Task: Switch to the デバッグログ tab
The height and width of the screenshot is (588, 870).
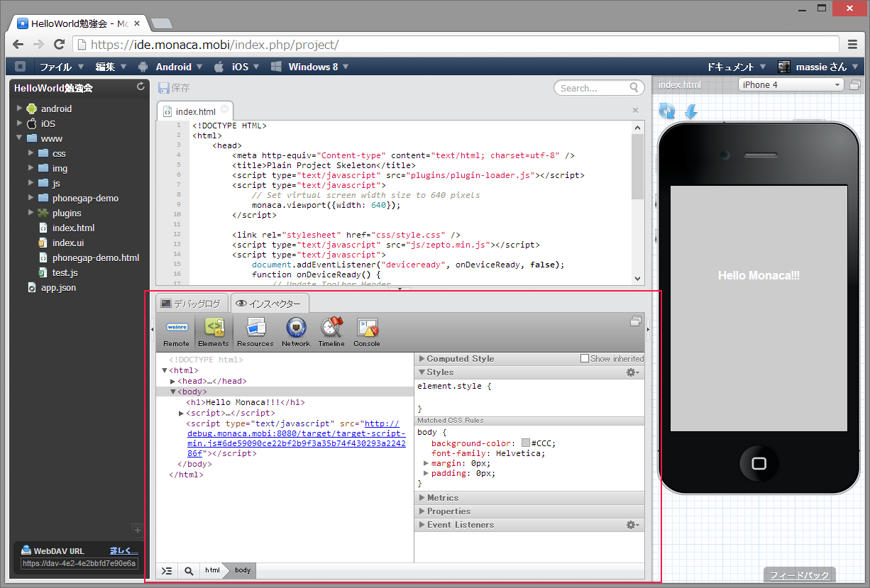Action: click(x=191, y=304)
